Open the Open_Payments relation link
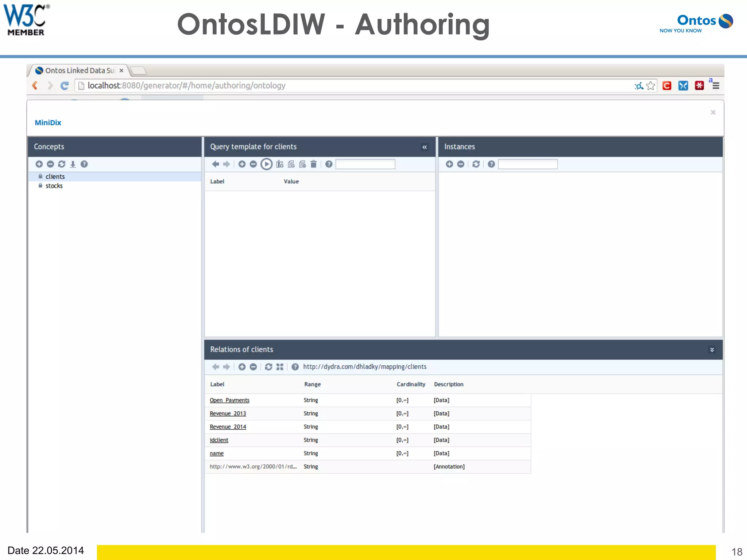This screenshot has width=747, height=560. pyautogui.click(x=229, y=400)
